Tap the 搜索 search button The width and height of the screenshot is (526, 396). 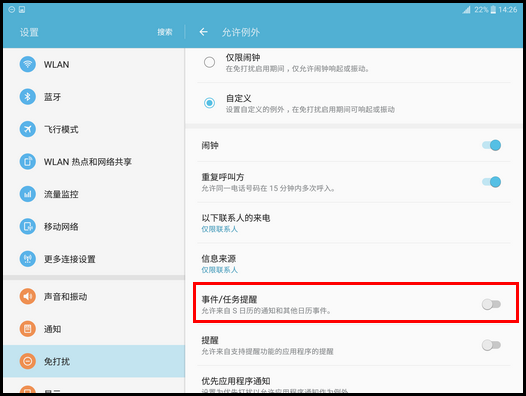[165, 32]
